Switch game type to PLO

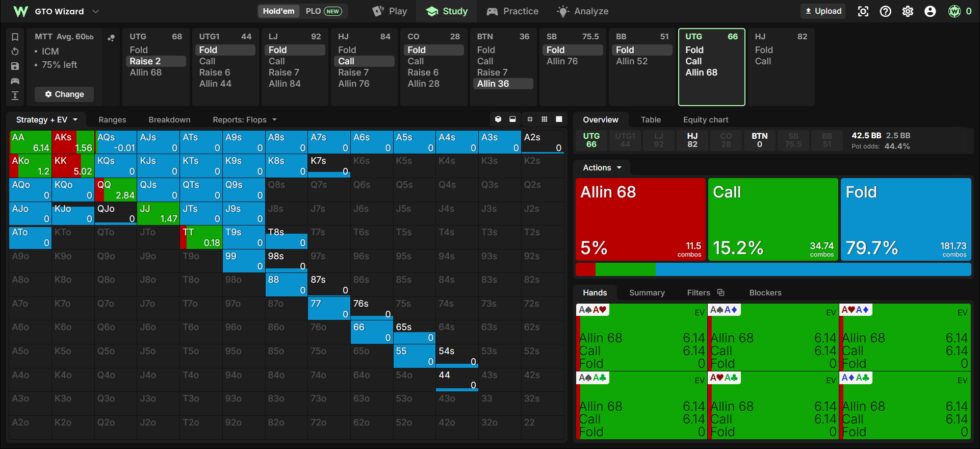click(x=323, y=11)
